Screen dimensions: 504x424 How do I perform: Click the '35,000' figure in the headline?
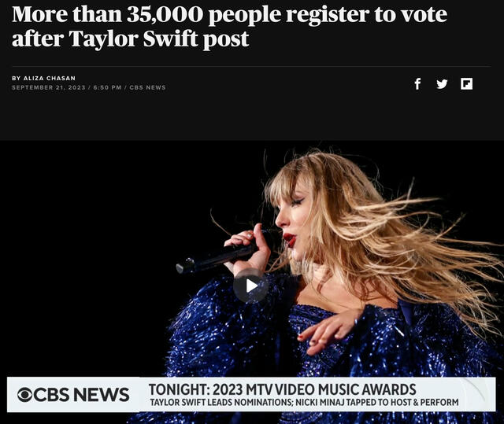point(165,14)
